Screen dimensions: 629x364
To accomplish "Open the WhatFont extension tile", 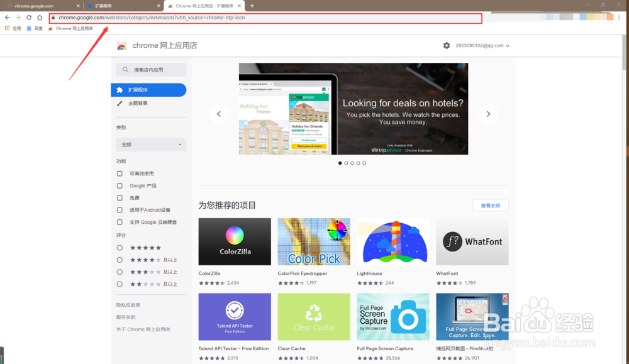I will [472, 242].
